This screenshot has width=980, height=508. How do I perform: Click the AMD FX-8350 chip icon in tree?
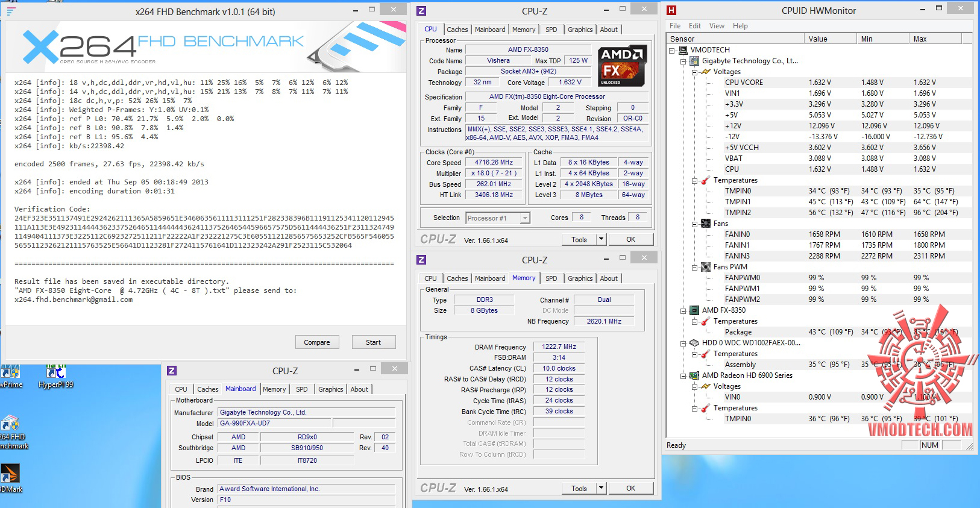click(x=694, y=310)
